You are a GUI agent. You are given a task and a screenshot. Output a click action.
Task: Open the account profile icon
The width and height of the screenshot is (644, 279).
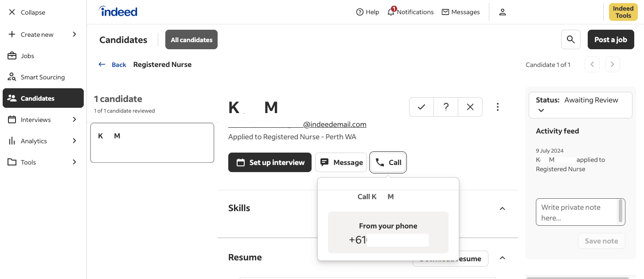click(502, 12)
